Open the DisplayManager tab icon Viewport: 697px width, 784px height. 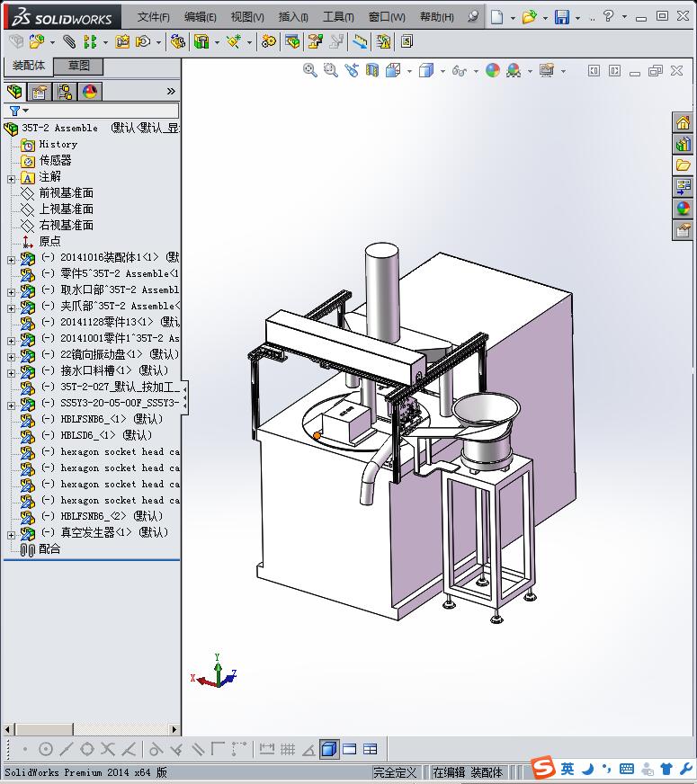coord(90,92)
